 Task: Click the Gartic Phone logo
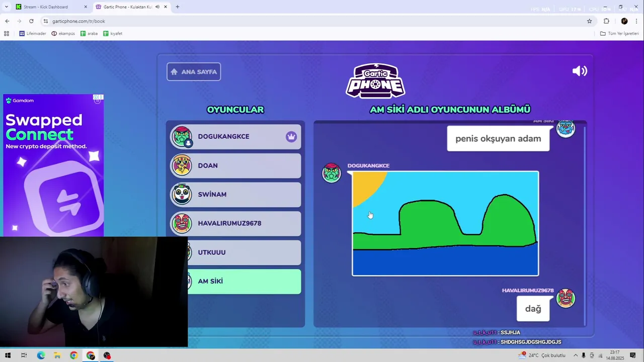(x=375, y=80)
